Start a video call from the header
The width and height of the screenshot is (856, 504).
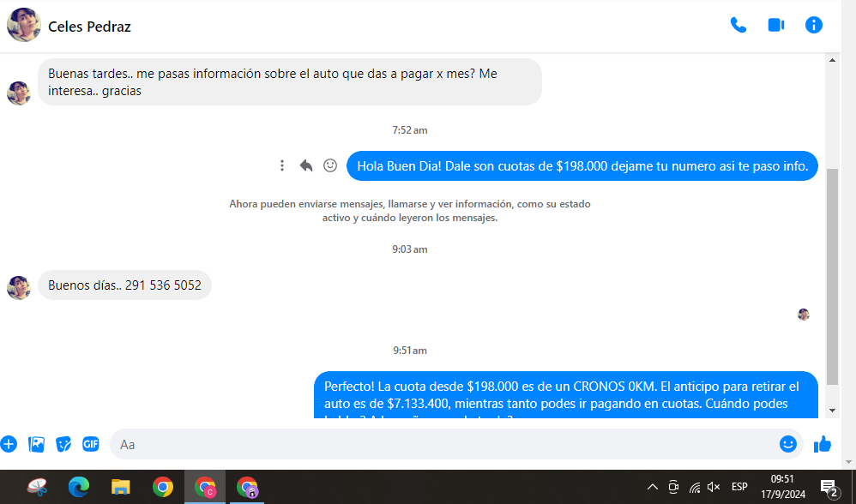pos(776,26)
